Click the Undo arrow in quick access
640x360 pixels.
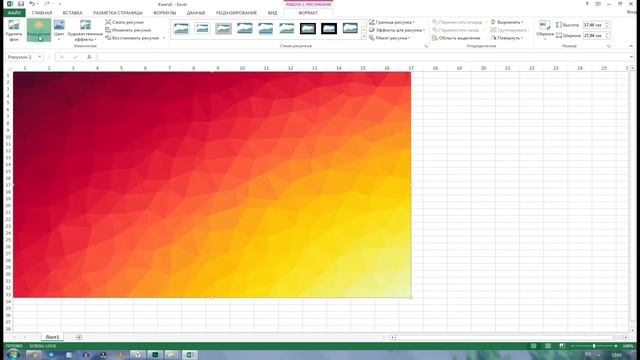point(32,4)
